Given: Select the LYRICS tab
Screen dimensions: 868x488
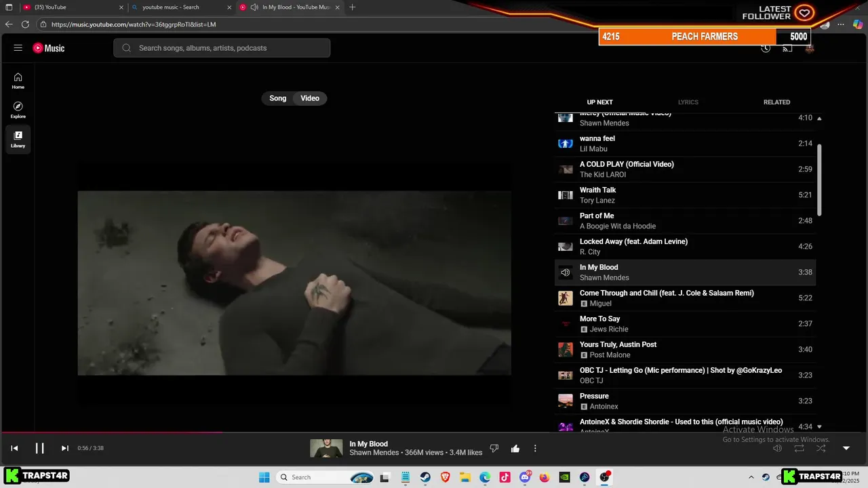Looking at the screenshot, I should (x=688, y=102).
